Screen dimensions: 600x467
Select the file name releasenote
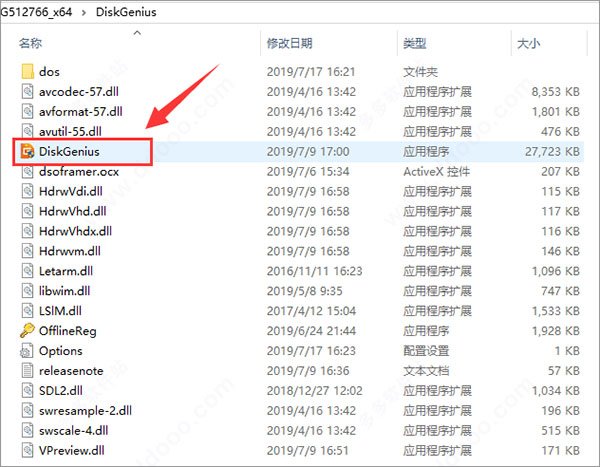point(71,371)
